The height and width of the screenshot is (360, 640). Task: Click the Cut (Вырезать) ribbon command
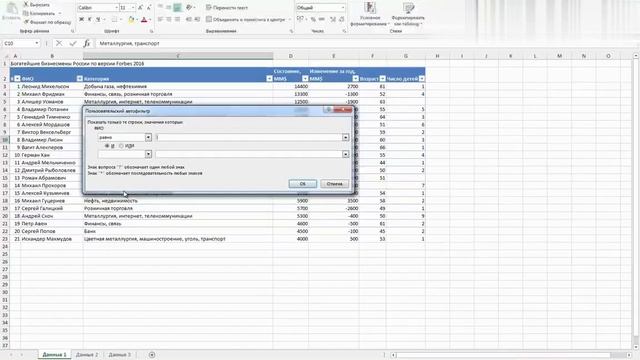[x=37, y=4]
